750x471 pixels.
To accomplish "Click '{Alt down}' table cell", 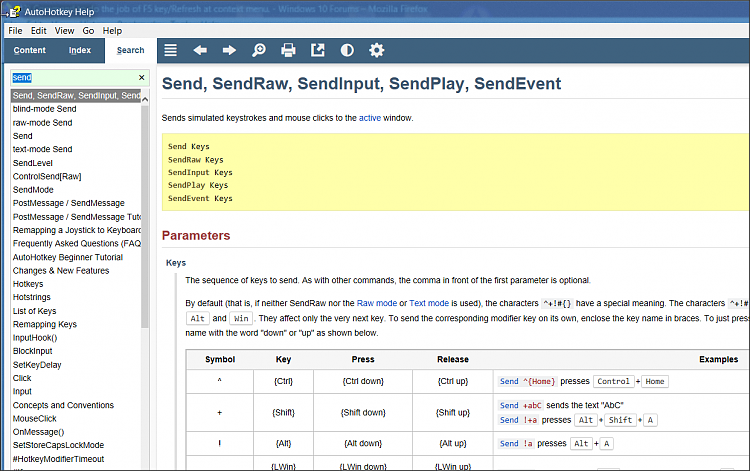I will [363, 443].
